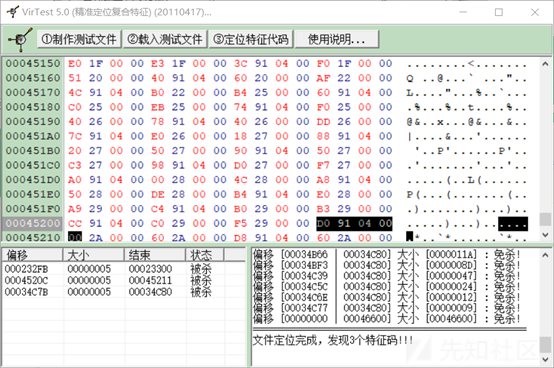Click the 状态 column header
The height and width of the screenshot is (368, 554).
205,255
